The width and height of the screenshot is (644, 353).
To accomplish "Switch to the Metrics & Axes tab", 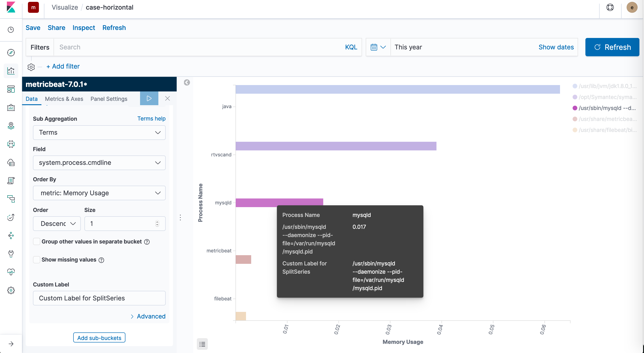I will point(64,99).
